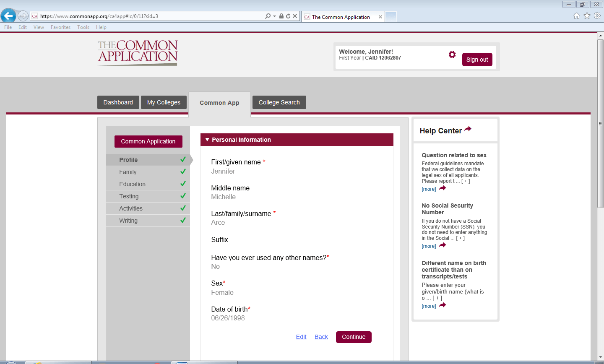This screenshot has width=604, height=364.
Task: Switch to the Dashboard tab
Action: 118,102
